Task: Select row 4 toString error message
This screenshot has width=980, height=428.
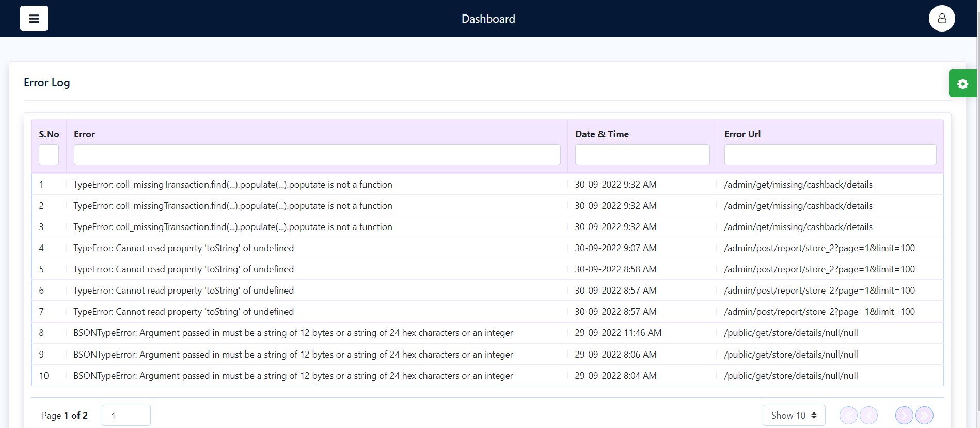Action: [184, 248]
